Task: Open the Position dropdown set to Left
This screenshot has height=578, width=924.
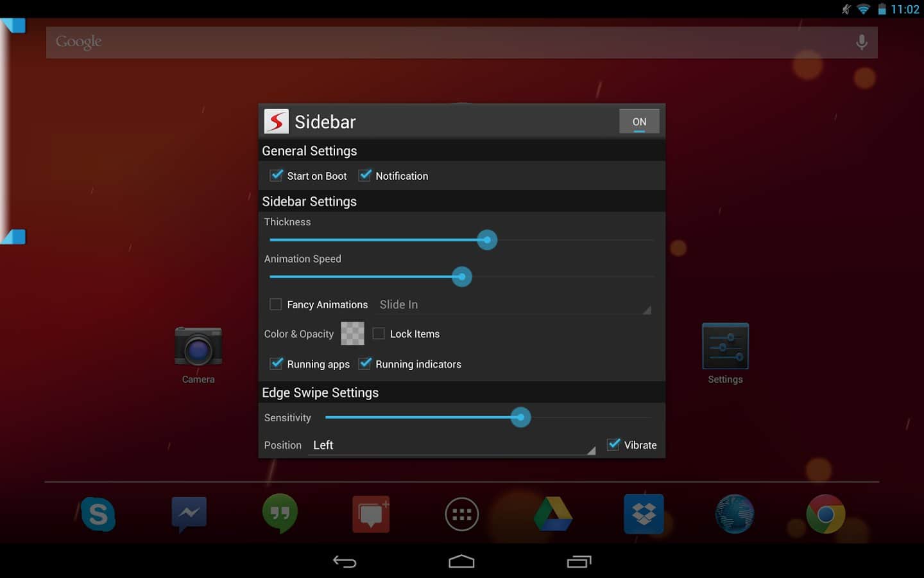Action: tap(452, 445)
